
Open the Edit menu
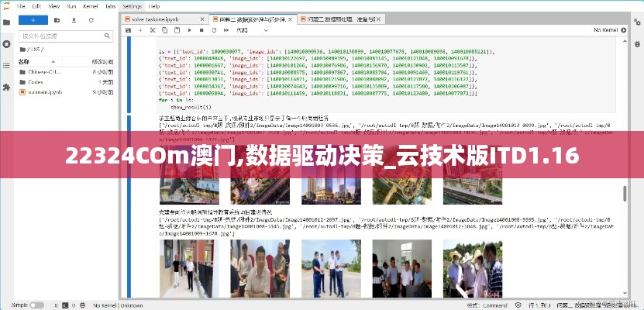(x=36, y=6)
